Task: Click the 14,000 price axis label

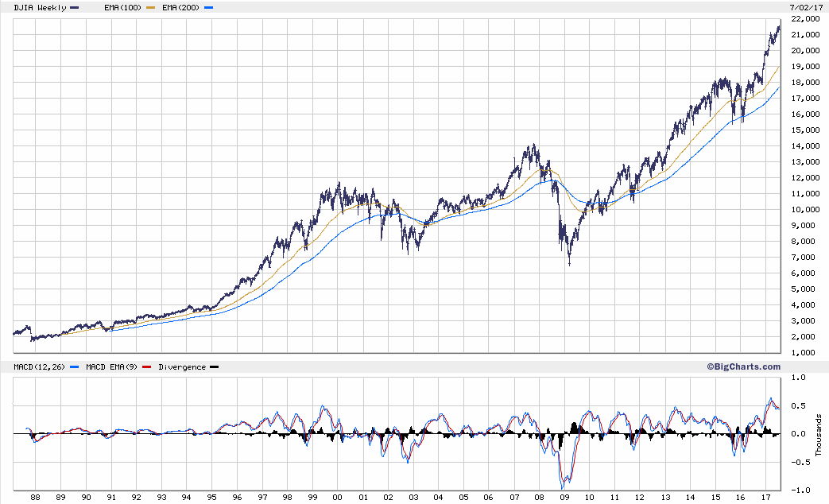Action: (805, 146)
